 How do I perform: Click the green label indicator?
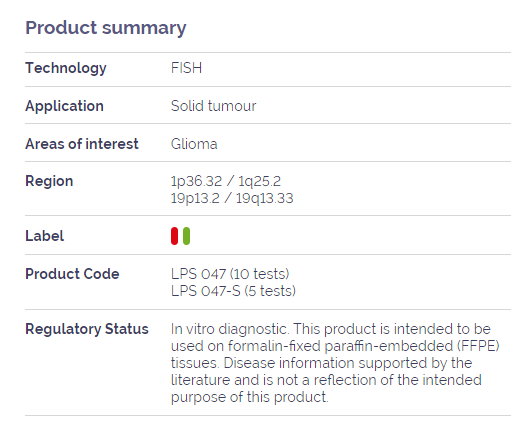tap(186, 236)
